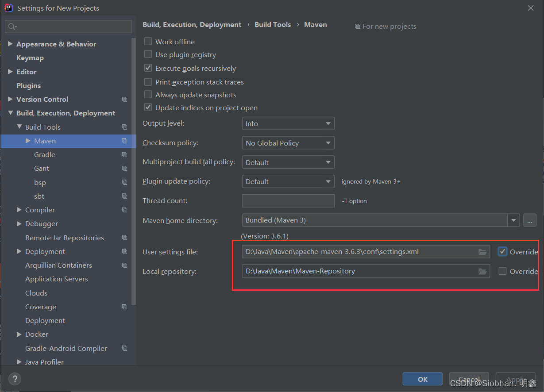This screenshot has height=392, width=544.
Task: Open Clouds settings page
Action: (36, 293)
